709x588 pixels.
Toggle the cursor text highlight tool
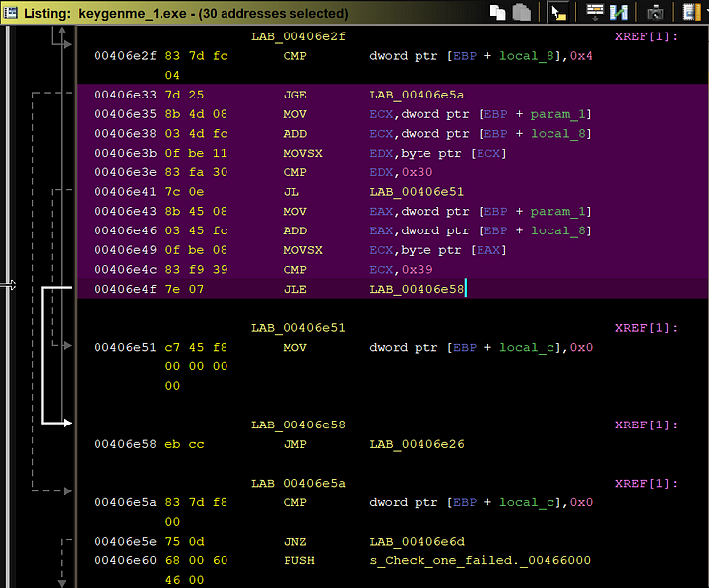point(558,12)
